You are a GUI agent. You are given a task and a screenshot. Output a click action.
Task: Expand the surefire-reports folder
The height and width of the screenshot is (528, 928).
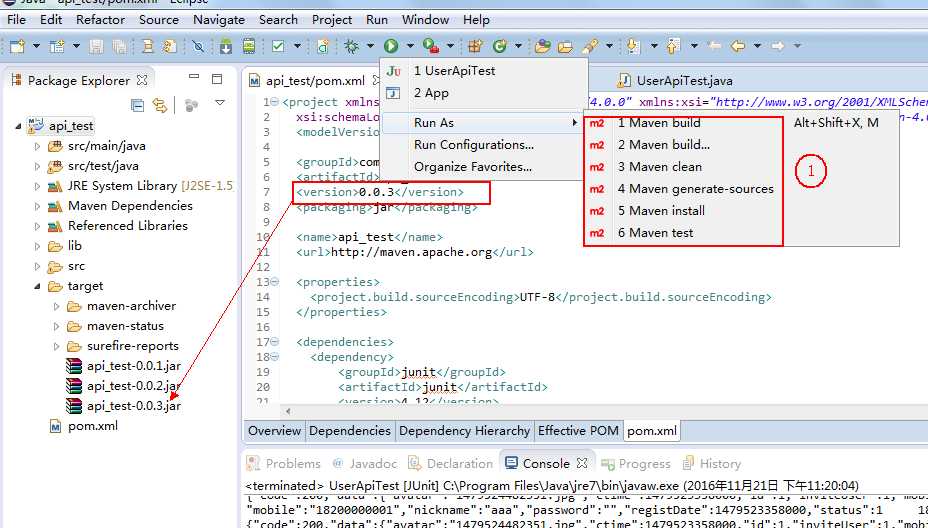(x=57, y=346)
